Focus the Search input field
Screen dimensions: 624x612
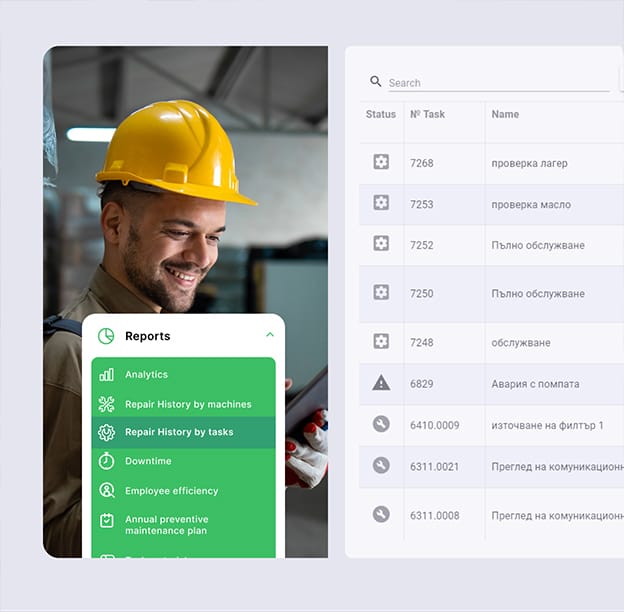tap(499, 83)
